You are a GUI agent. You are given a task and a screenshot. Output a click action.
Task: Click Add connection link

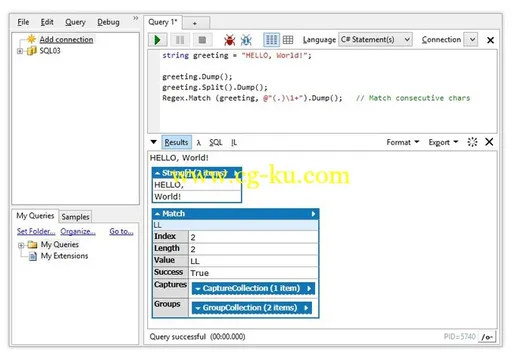coord(66,40)
